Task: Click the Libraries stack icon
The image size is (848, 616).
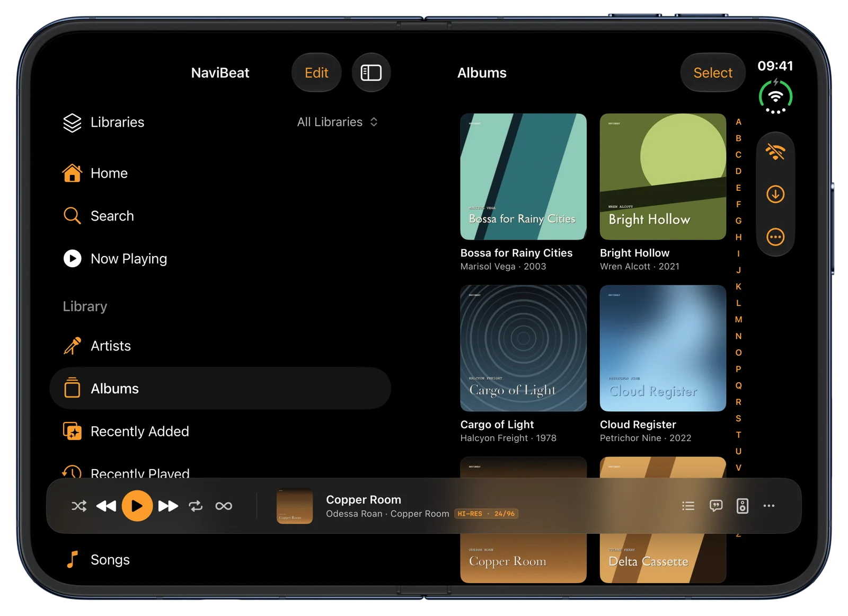Action: coord(72,122)
